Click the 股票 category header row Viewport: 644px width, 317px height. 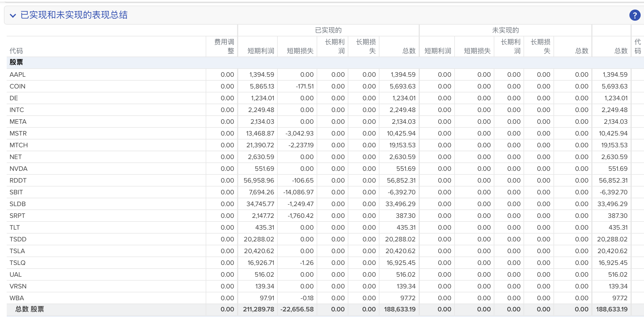click(x=16, y=62)
